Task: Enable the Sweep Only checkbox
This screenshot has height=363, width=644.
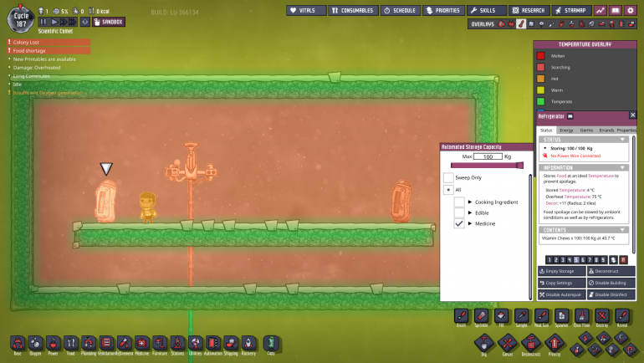Action: [448, 178]
